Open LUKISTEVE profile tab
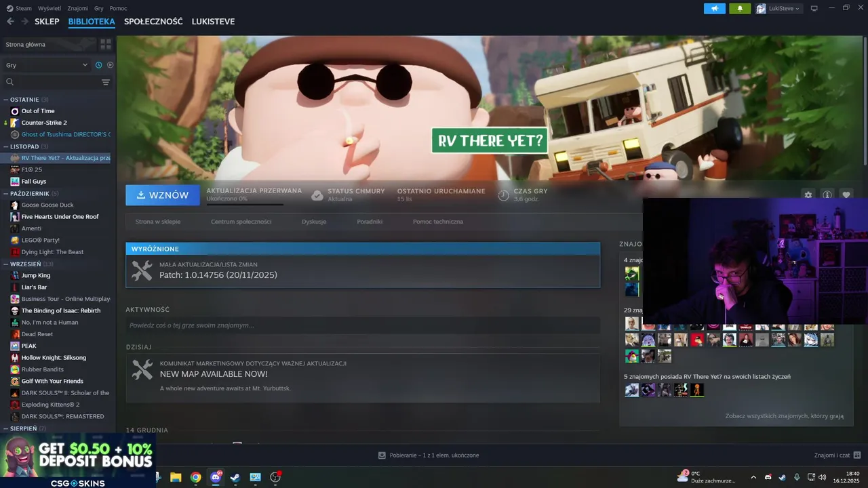 click(x=213, y=22)
